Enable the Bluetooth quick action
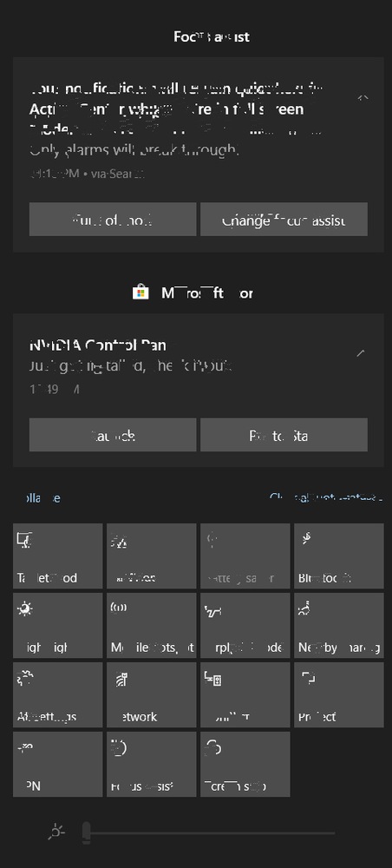Image resolution: width=392 pixels, height=868 pixels. [x=338, y=556]
